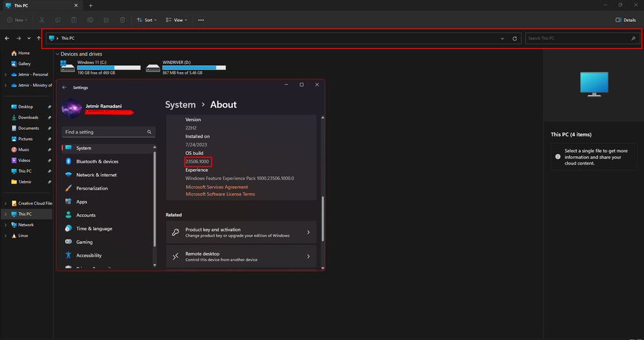The height and width of the screenshot is (340, 644).
Task: Click the search magnifier in Explorer search box
Action: coord(633,38)
